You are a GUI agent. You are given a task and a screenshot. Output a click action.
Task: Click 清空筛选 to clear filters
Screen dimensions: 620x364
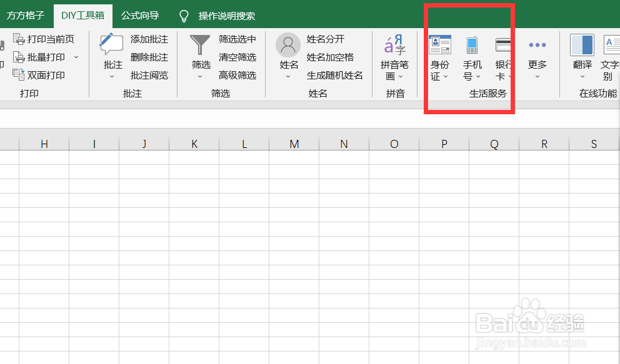click(238, 57)
